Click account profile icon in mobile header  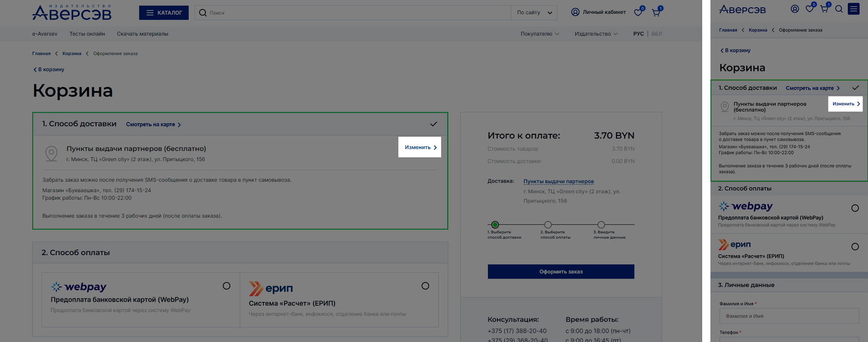point(794,9)
